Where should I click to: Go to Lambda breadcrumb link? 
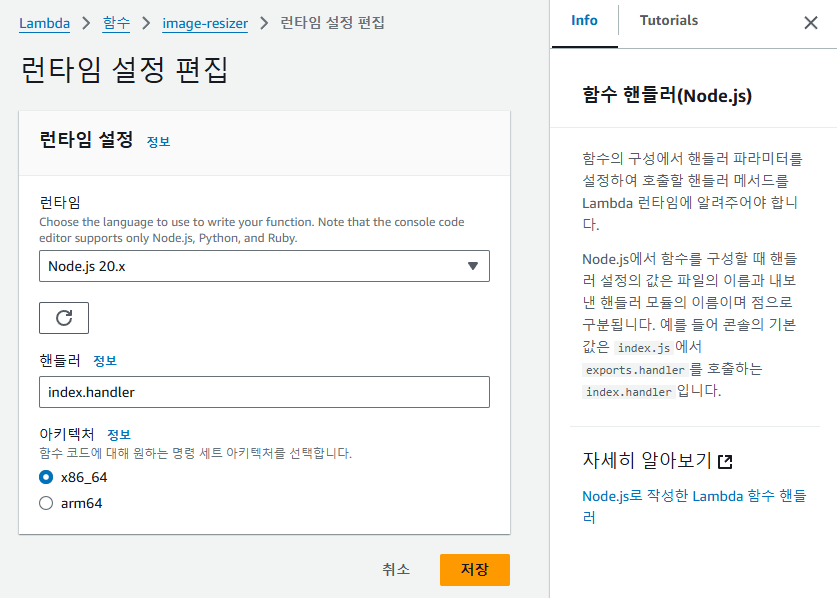click(x=44, y=23)
